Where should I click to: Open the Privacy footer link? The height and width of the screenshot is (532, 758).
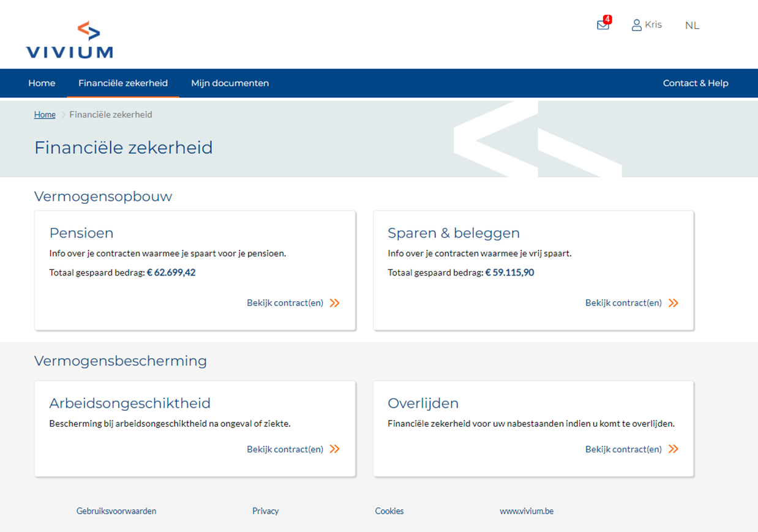[266, 511]
